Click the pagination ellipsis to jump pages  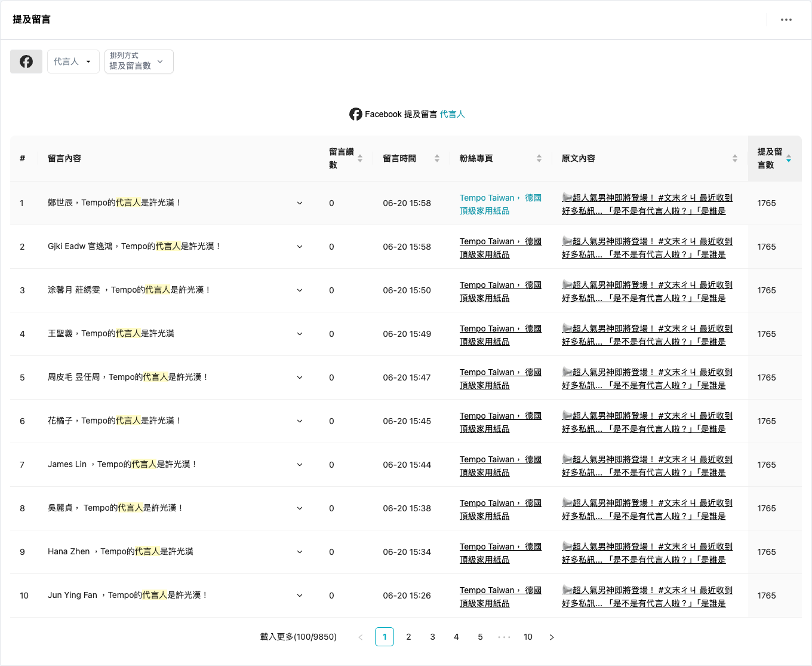point(504,637)
